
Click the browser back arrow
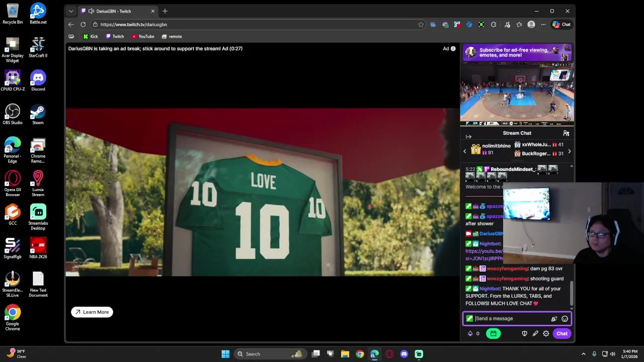[71, 24]
